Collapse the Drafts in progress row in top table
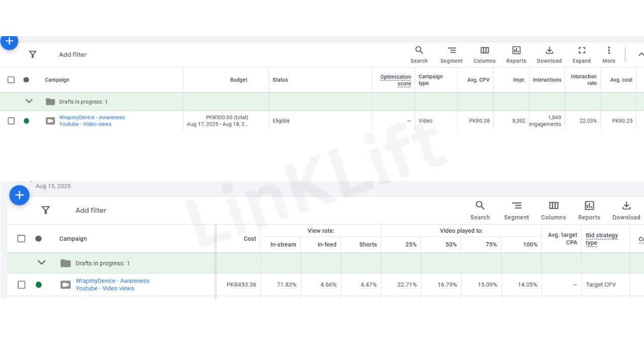This screenshot has width=644, height=362. [29, 101]
